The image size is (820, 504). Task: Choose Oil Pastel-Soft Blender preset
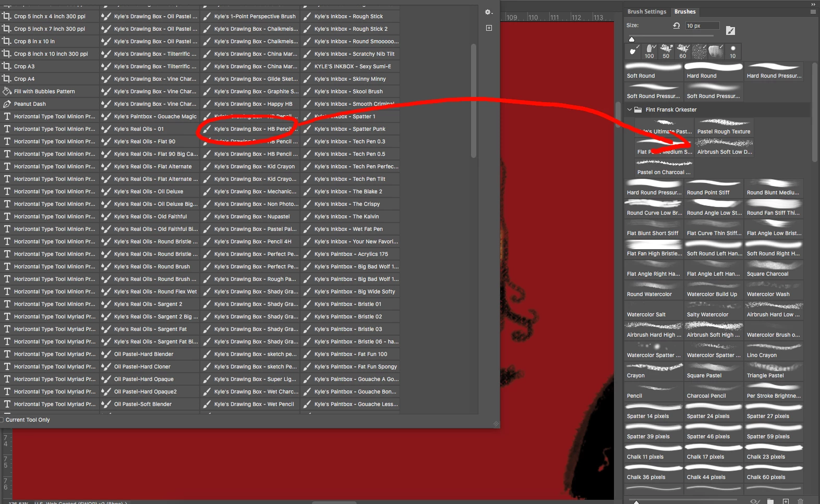point(150,404)
